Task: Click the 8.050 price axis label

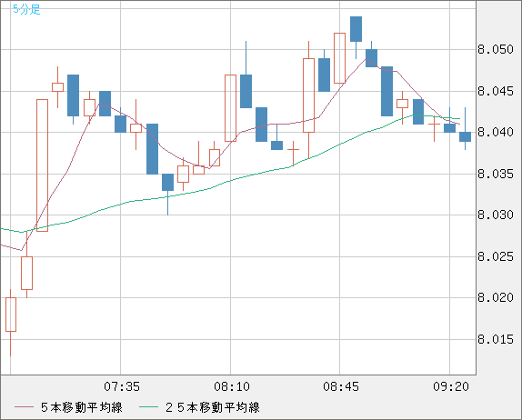Action: pos(496,50)
